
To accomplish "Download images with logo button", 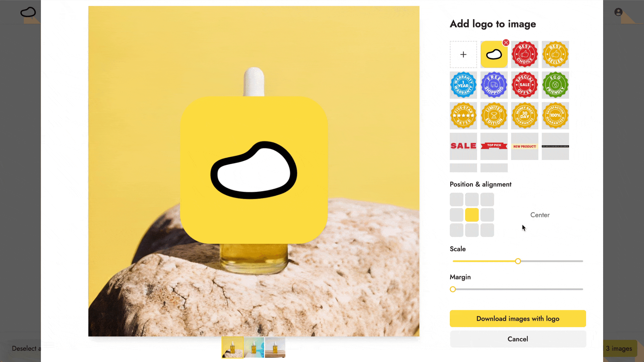I will [517, 318].
